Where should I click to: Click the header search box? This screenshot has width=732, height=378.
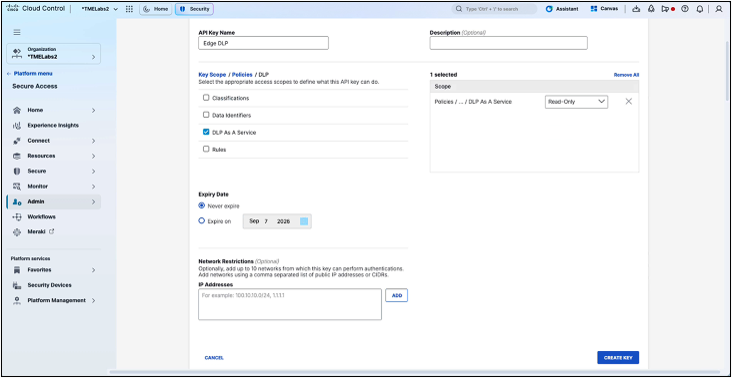click(494, 9)
